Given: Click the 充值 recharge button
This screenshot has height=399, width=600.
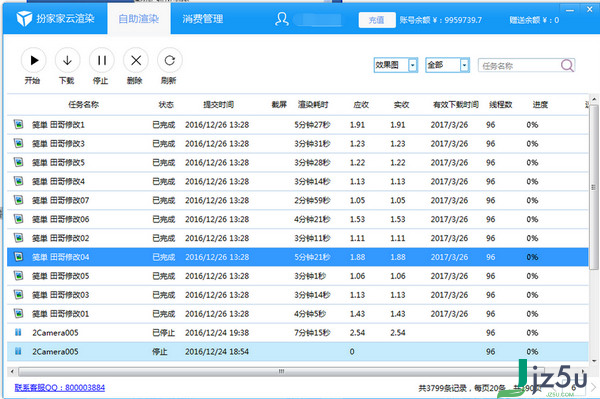Looking at the screenshot, I should pyautogui.click(x=377, y=20).
